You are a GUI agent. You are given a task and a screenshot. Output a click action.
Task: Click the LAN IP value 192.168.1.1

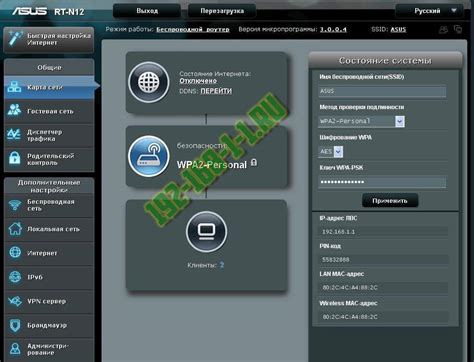[x=338, y=232]
